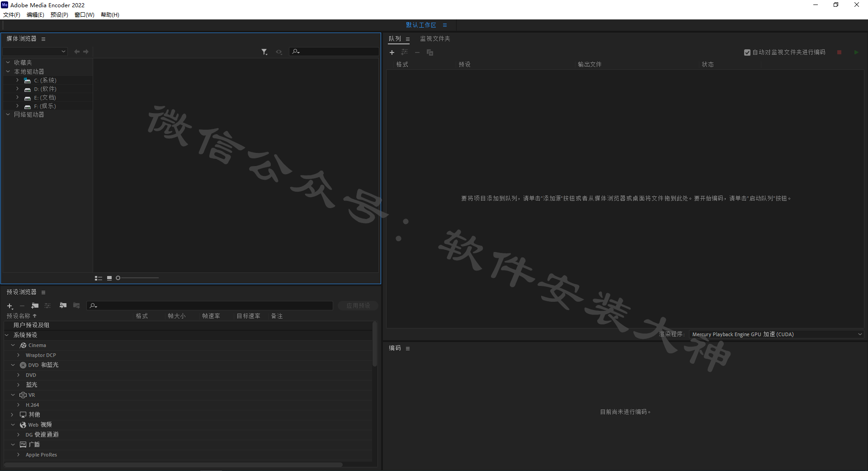
Task: Expand the Wraptor DCP preset group
Action: coord(19,355)
